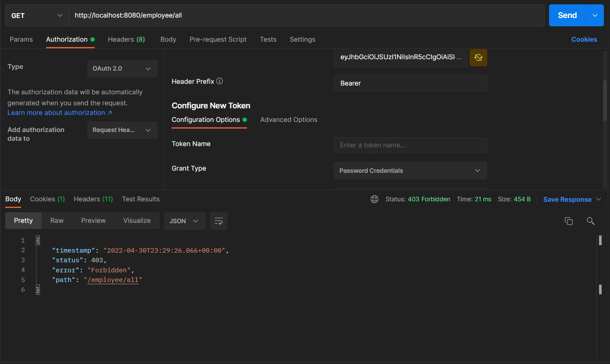The width and height of the screenshot is (610, 364).
Task: Click the access token value field
Action: click(x=400, y=57)
